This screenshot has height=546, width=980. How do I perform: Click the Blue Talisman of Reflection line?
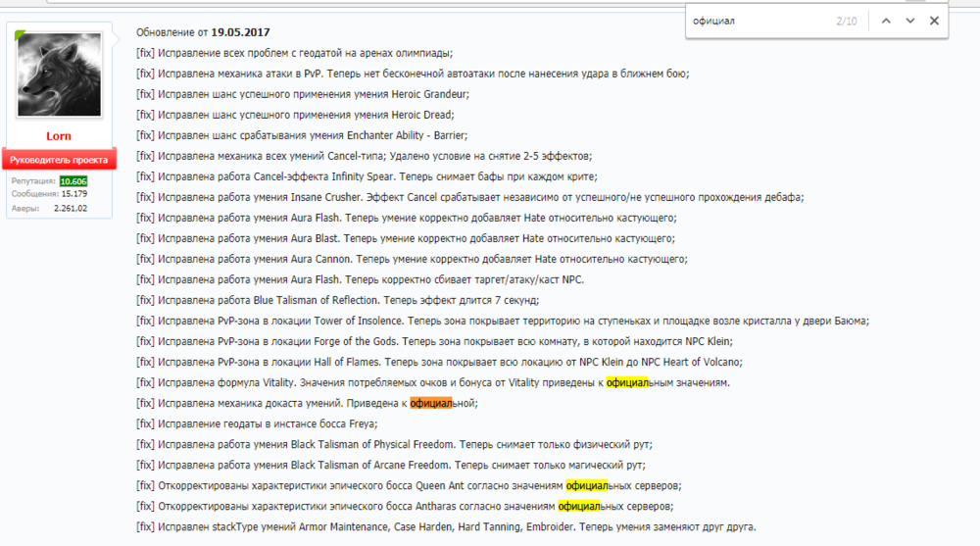[337, 301]
